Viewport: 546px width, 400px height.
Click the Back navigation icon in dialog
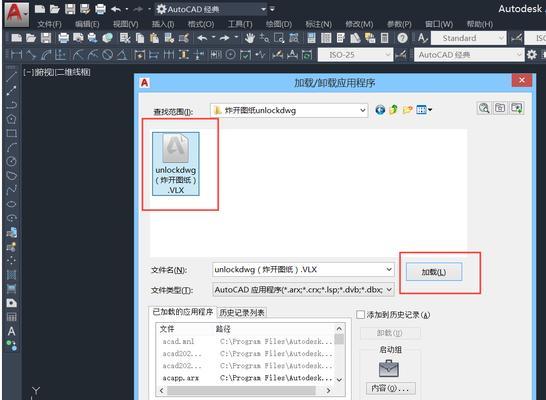click(x=380, y=110)
